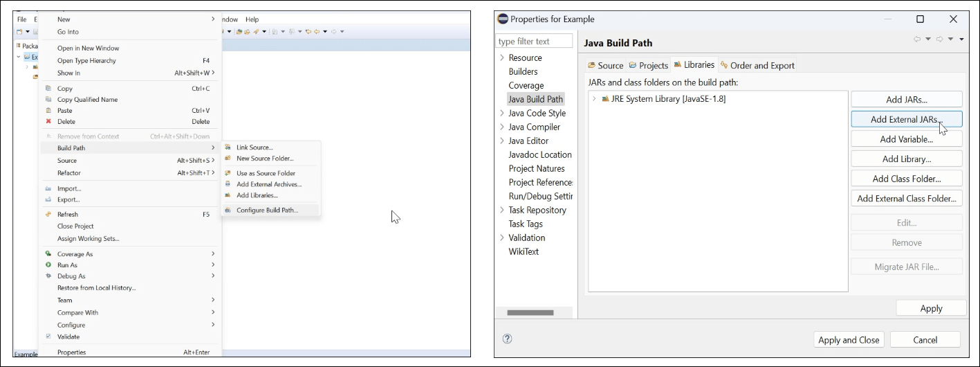This screenshot has width=980, height=367.
Task: Click the Export icon in the context menu
Action: coord(48,199)
